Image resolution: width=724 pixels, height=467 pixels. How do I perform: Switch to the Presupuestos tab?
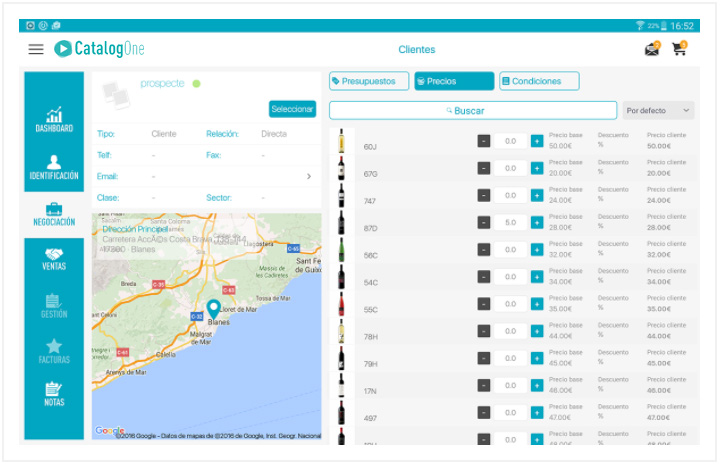click(x=369, y=81)
